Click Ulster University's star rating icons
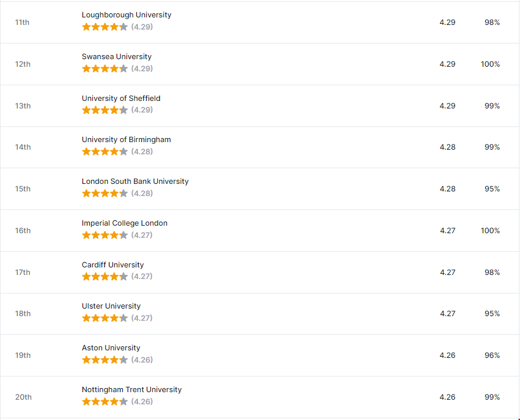Image resolution: width=520 pixels, height=420 pixels. tap(104, 318)
